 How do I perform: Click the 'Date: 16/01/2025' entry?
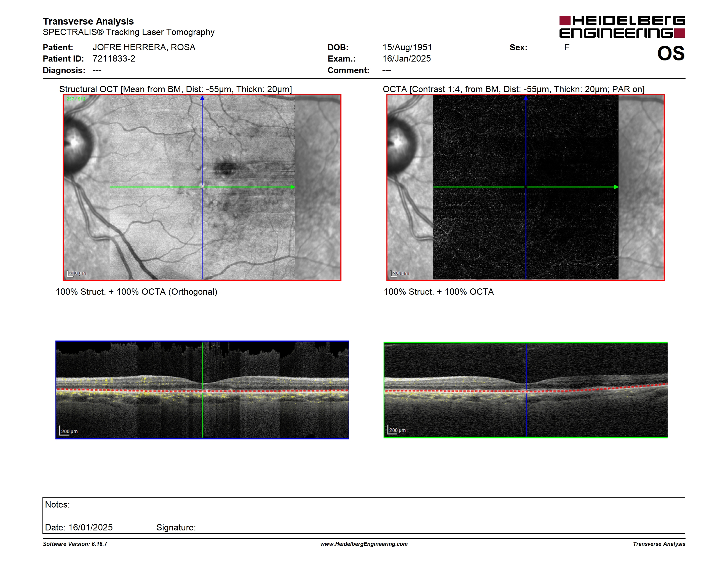(x=79, y=528)
